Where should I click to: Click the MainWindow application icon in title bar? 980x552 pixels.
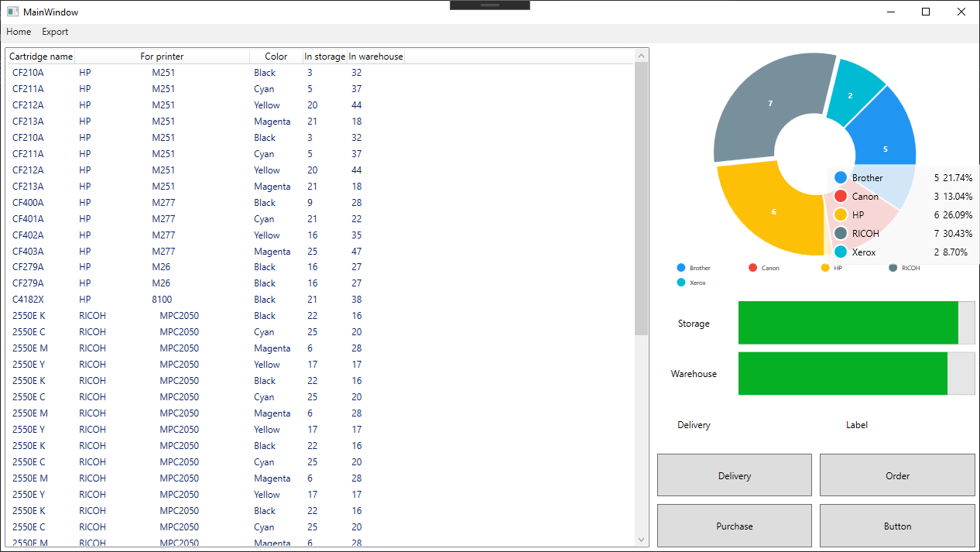pyautogui.click(x=12, y=12)
